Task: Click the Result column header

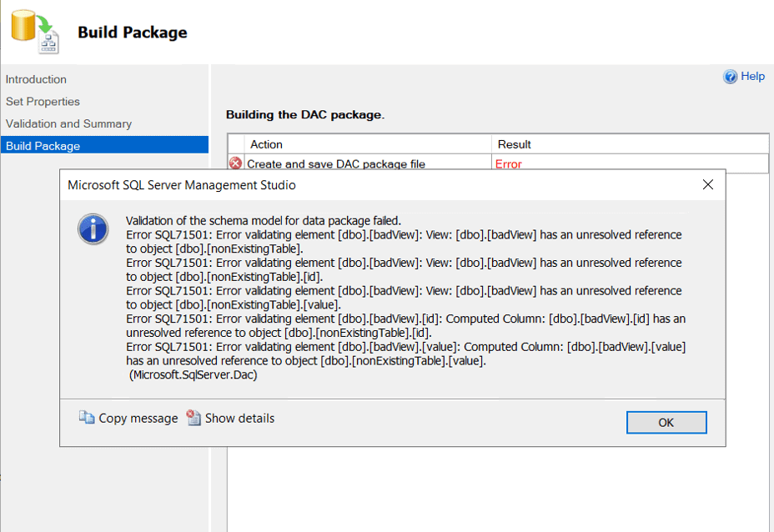Action: [630, 144]
